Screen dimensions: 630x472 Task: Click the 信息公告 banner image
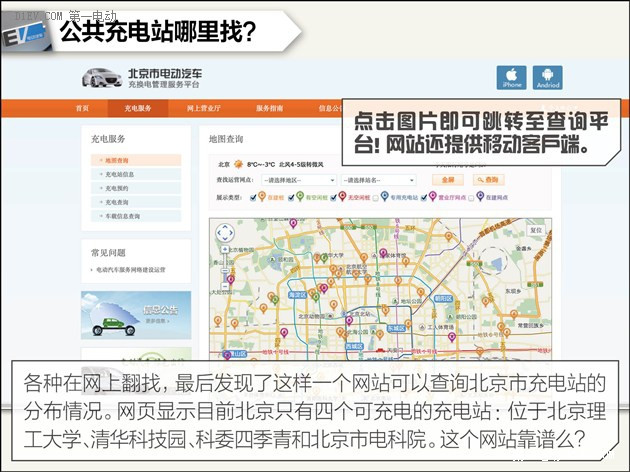click(136, 315)
